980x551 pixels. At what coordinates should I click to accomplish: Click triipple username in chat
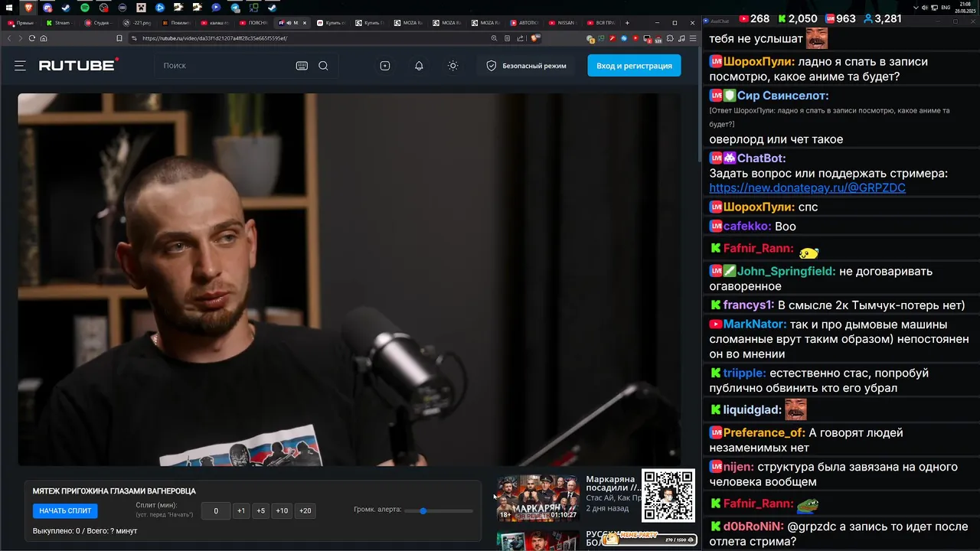pyautogui.click(x=745, y=373)
